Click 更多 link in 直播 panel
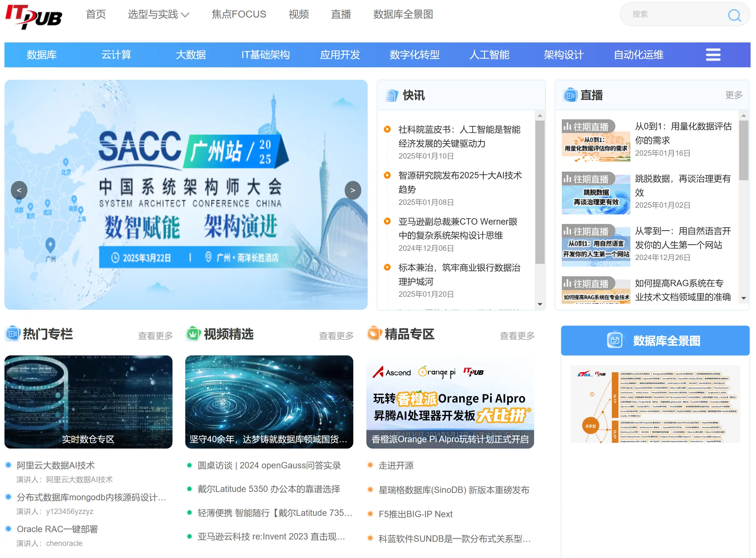756x558 pixels. (x=734, y=95)
